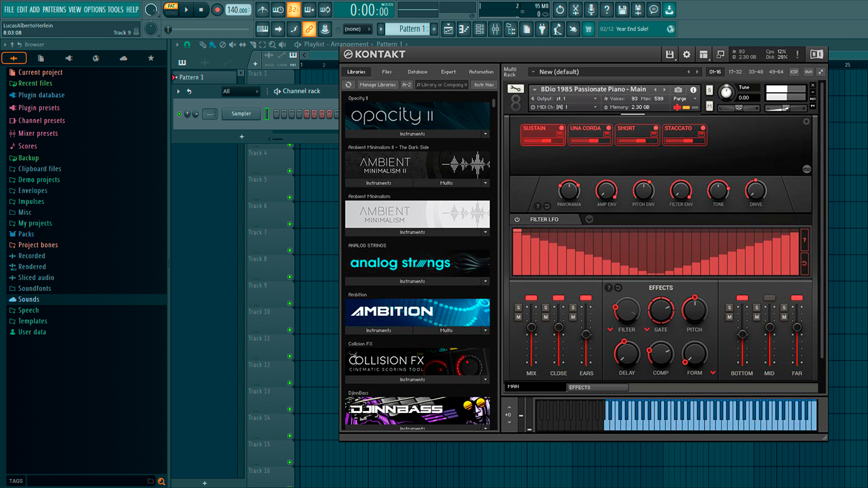
Task: Select the browser cloud icon tab
Action: coord(123,58)
